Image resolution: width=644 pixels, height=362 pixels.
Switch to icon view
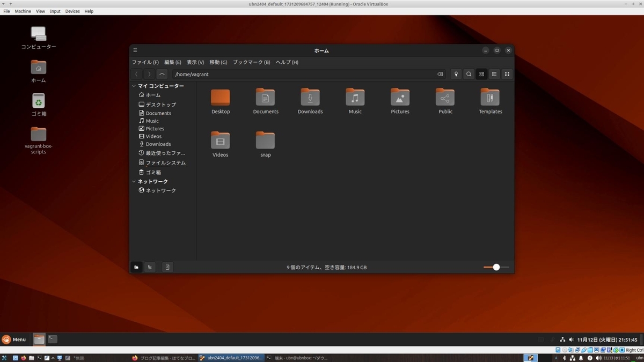tap(481, 74)
